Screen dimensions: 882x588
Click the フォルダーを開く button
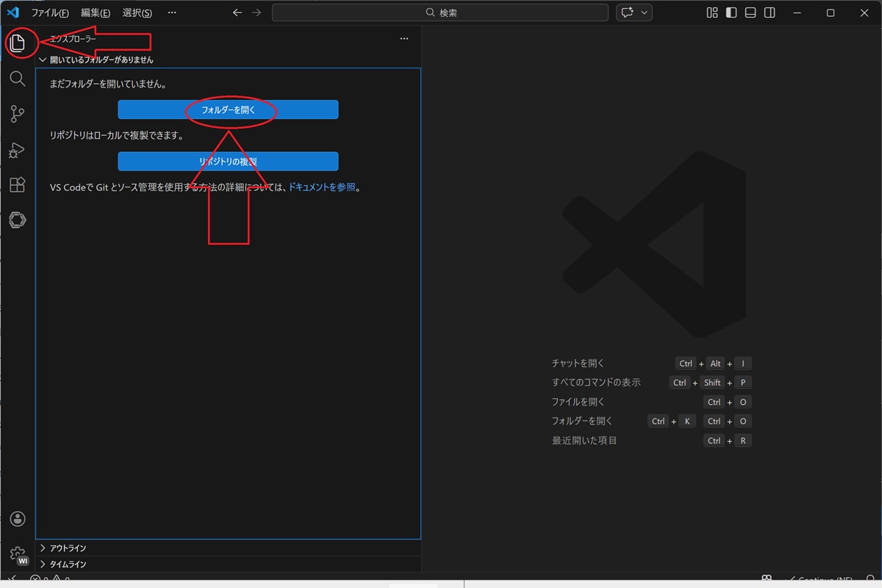click(x=228, y=110)
